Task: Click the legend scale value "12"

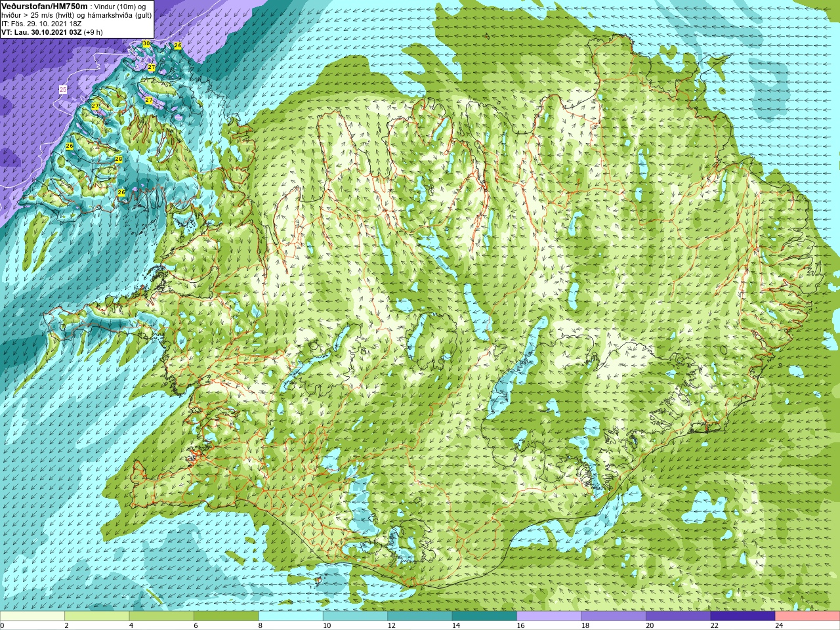Action: click(391, 625)
